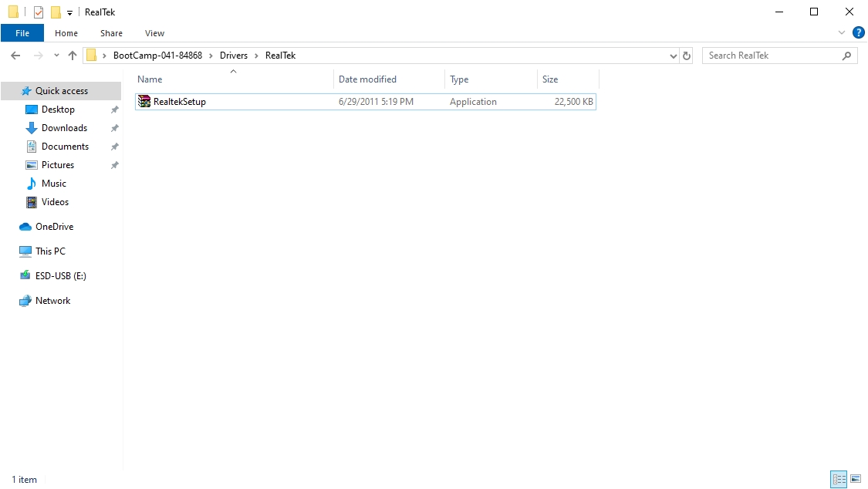
Task: Click the folder icon in address bar
Action: coord(92,56)
